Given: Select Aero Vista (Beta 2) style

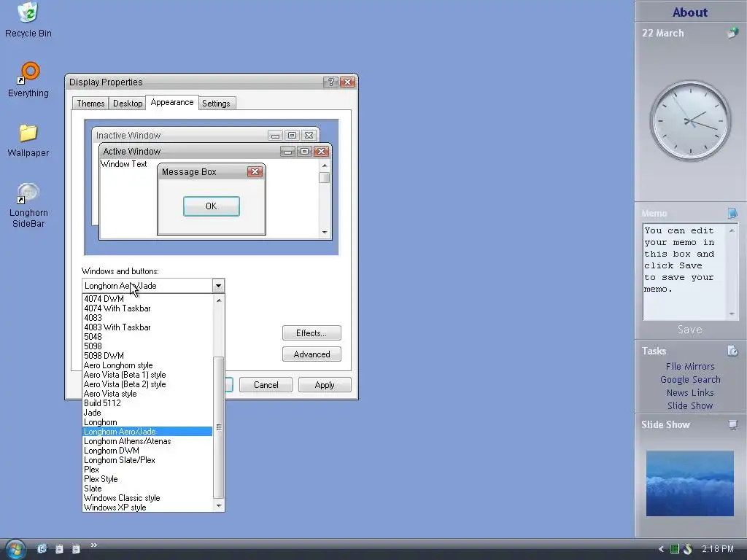Looking at the screenshot, I should point(147,384).
